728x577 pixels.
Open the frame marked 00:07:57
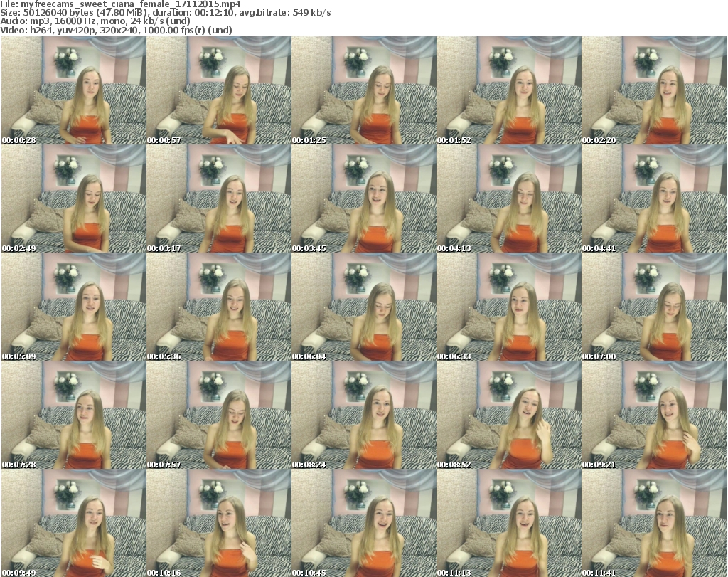[219, 415]
